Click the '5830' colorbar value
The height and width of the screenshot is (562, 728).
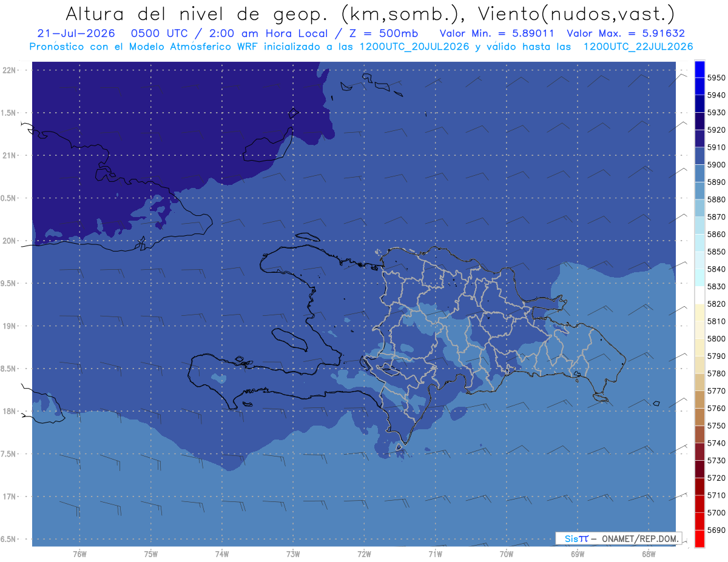[x=716, y=287]
